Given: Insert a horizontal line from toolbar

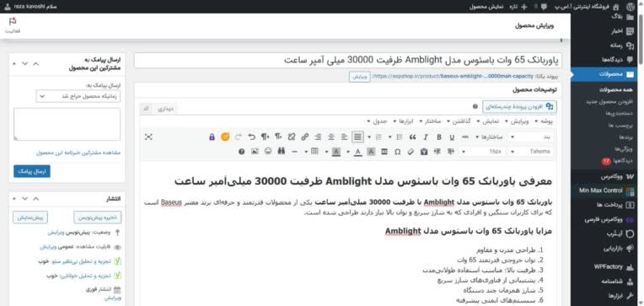Looking at the screenshot, I should pos(294,152).
